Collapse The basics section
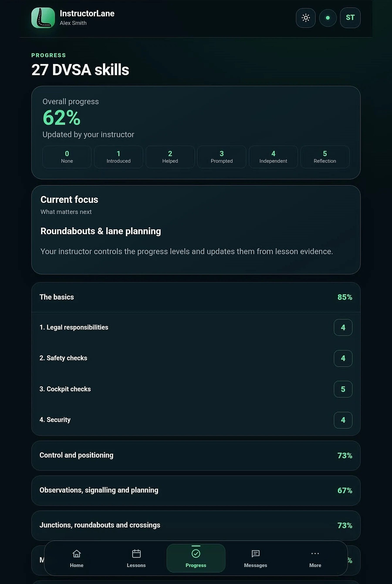Screen dimensions: 392x584 pos(196,297)
